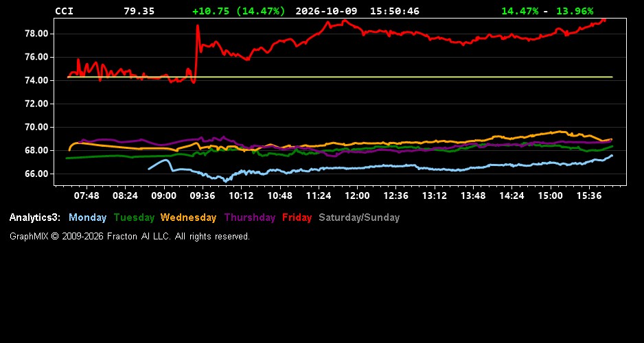Image resolution: width=644 pixels, height=343 pixels.
Task: Click the 09:36 time axis label
Action: 203,196
